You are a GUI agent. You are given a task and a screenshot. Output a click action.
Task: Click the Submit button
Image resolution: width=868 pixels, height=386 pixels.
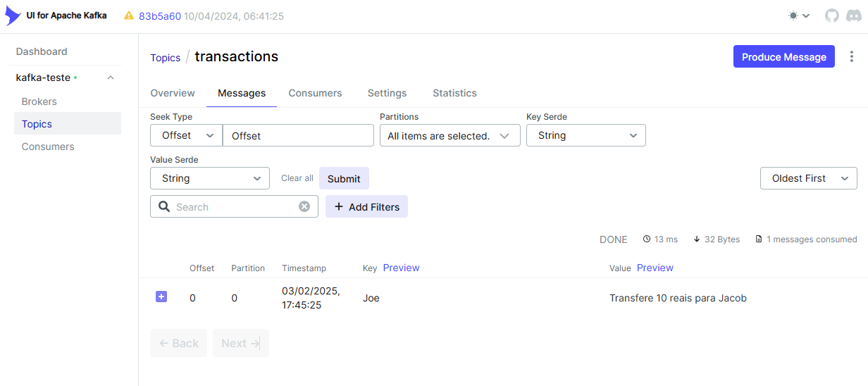344,178
